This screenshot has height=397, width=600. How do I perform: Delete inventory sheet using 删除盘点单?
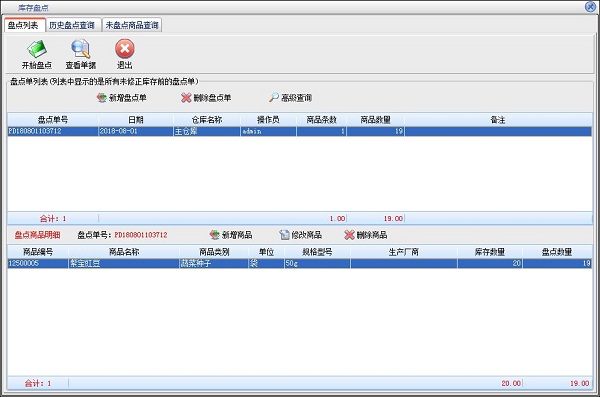click(206, 98)
